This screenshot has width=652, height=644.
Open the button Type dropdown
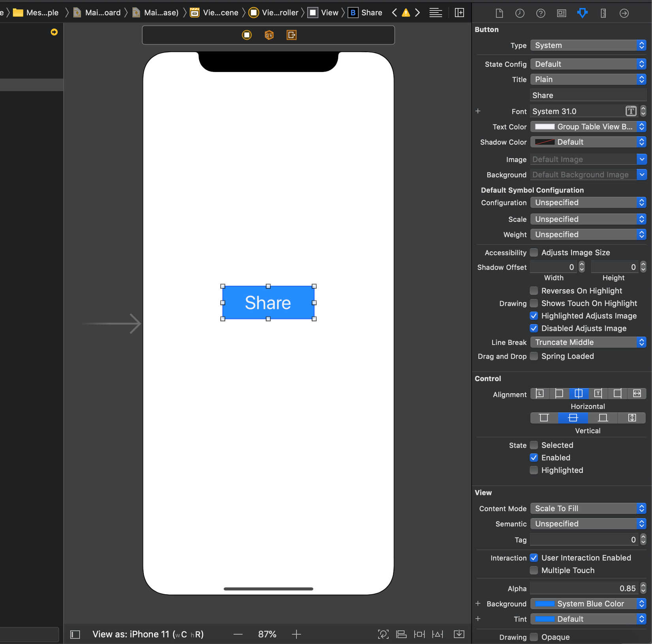[x=588, y=45]
